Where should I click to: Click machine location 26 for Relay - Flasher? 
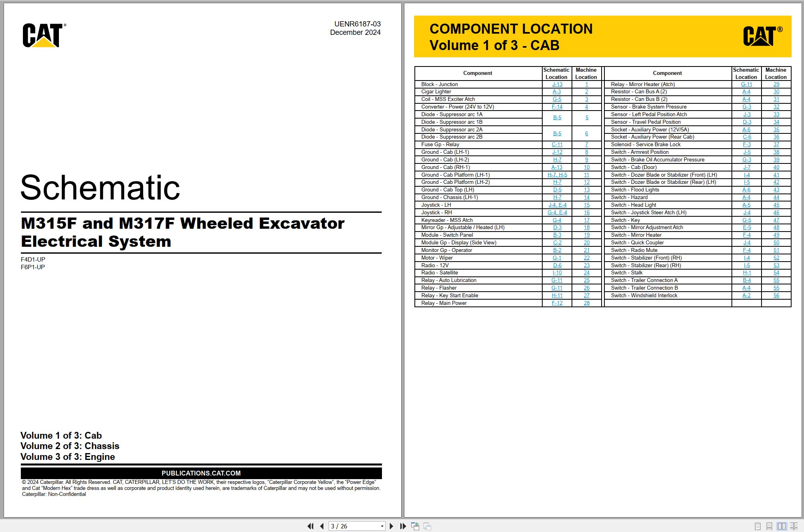[587, 288]
